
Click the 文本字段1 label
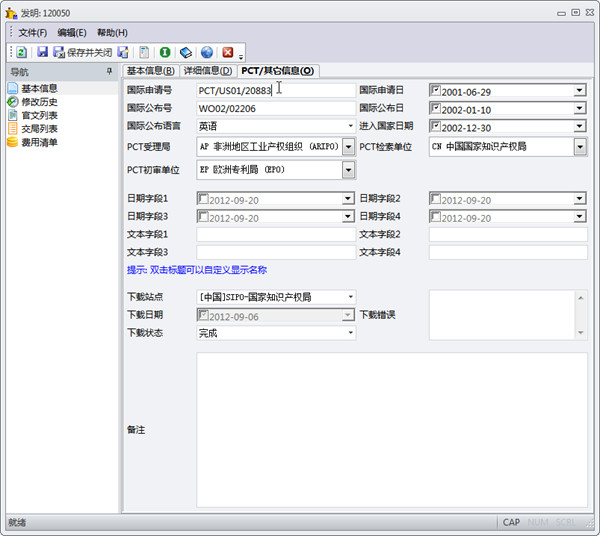tap(147, 234)
